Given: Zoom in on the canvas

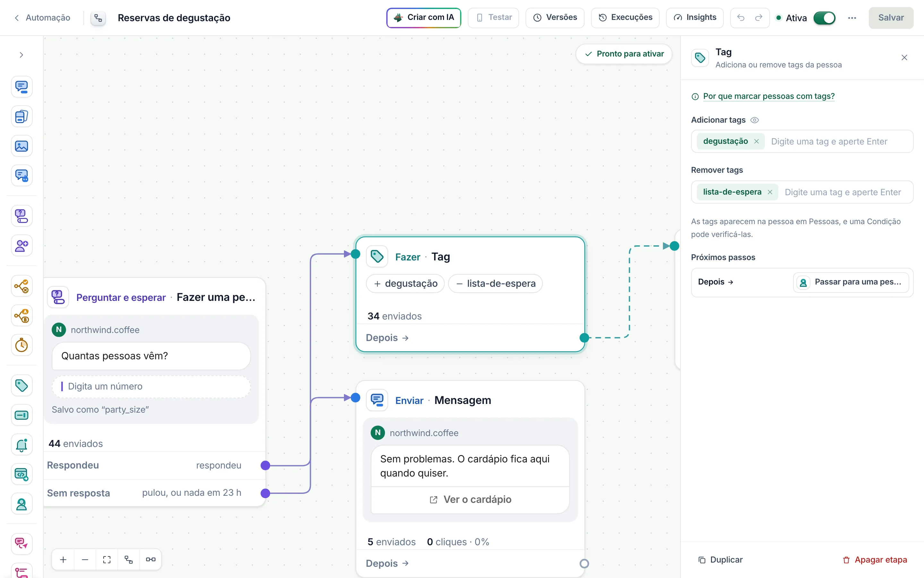Looking at the screenshot, I should click(x=64, y=559).
